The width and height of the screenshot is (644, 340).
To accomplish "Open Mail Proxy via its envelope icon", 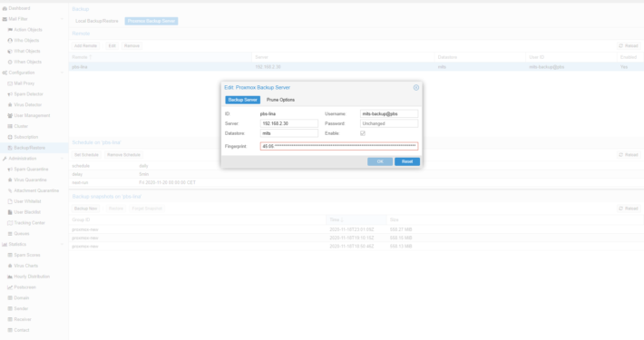I will point(10,83).
